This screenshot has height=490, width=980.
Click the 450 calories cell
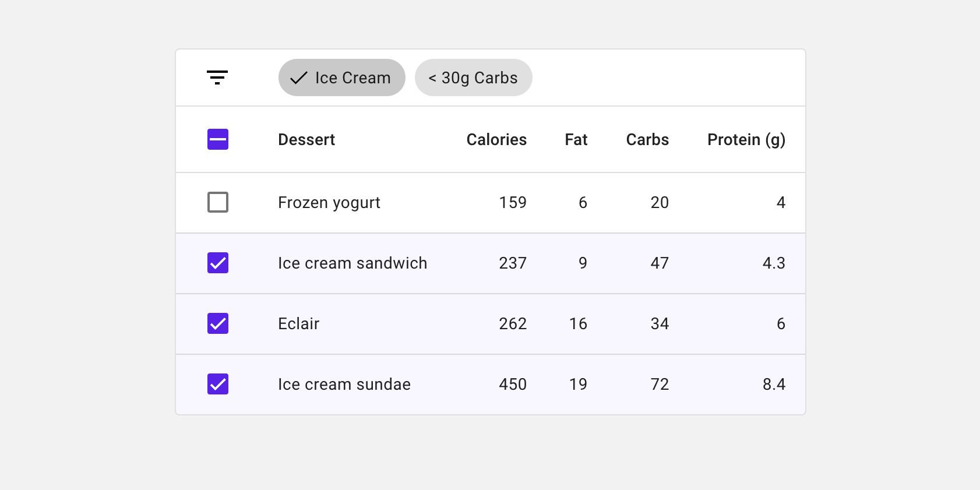513,385
